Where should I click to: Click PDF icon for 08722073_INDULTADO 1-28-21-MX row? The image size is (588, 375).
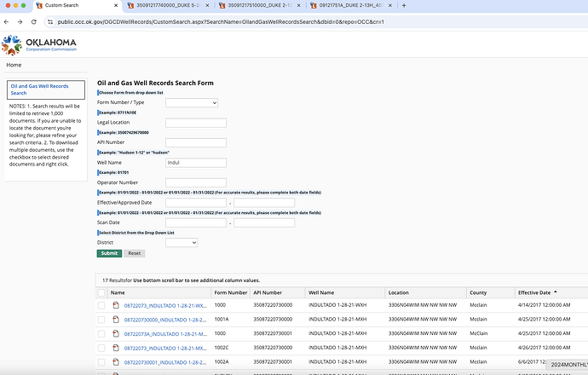(x=116, y=348)
